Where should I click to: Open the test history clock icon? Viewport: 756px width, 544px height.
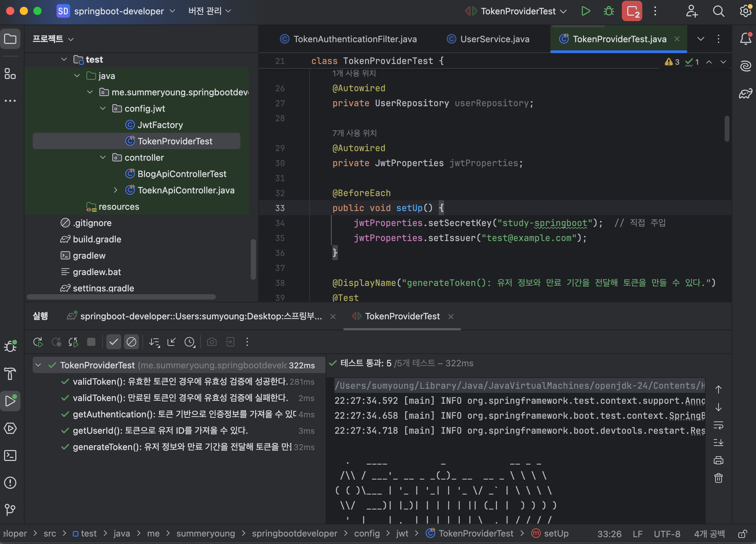coord(190,342)
